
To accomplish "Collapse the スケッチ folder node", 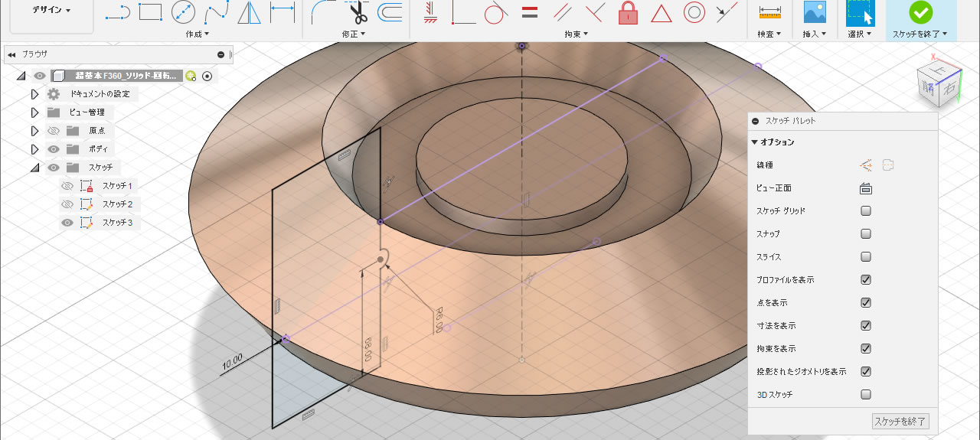I will (x=34, y=168).
